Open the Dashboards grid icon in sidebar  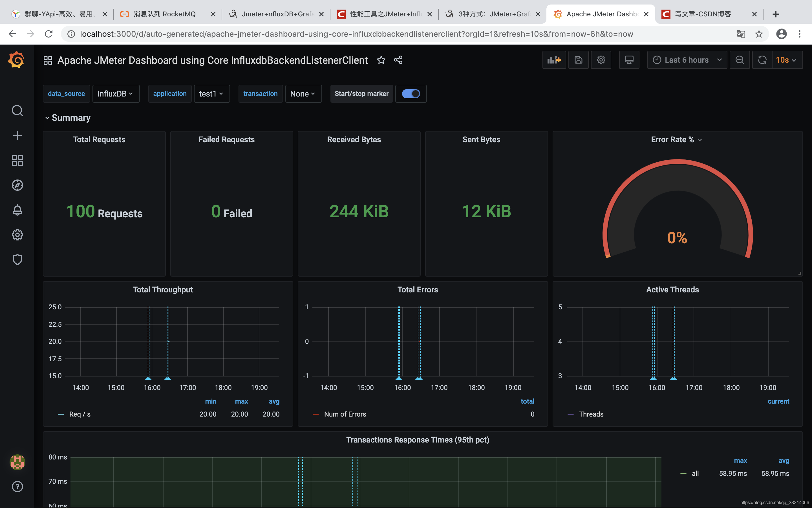[17, 160]
